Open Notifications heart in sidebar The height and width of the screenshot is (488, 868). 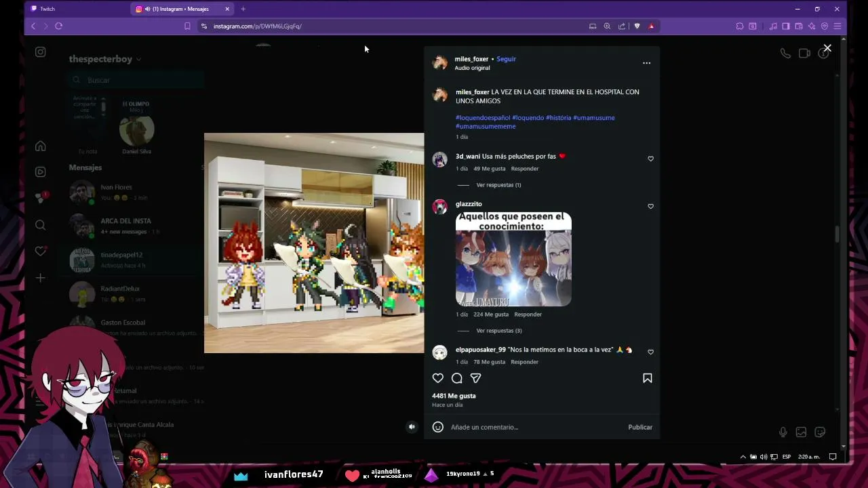41,251
